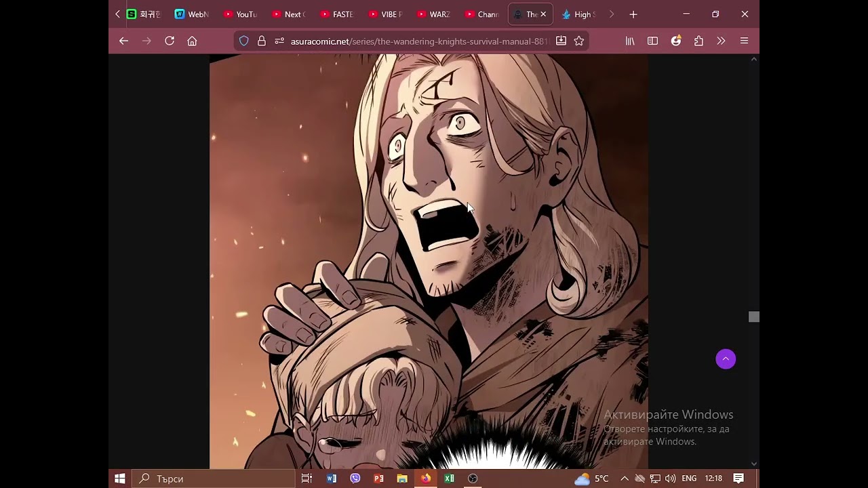
Task: Open the notification action center
Action: coord(738,479)
